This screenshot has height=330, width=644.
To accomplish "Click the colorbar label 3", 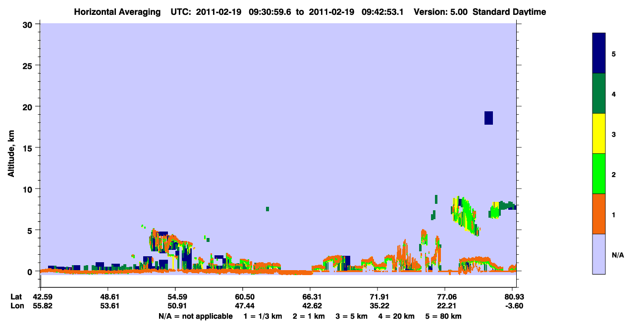I will point(614,134).
